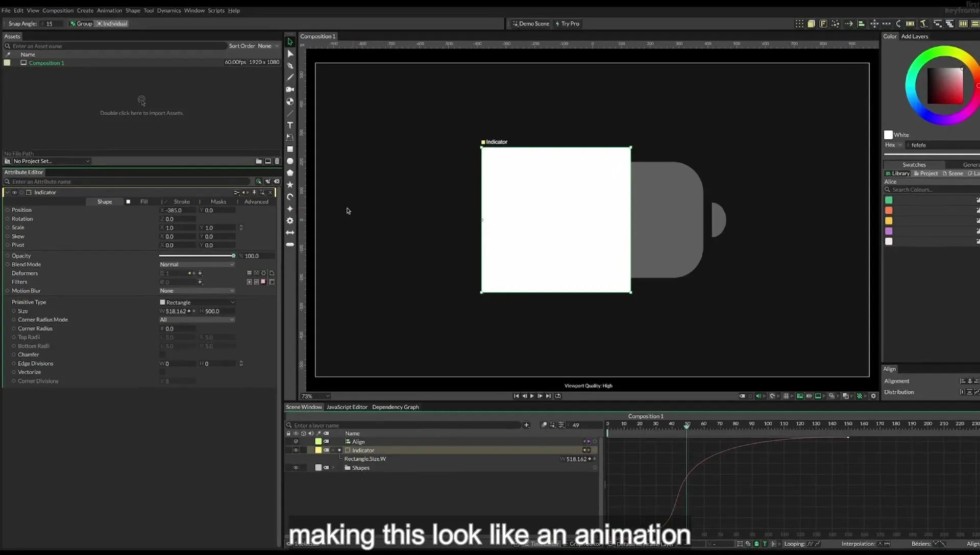
Task: Select the Rectangle shape tool
Action: pos(290,149)
